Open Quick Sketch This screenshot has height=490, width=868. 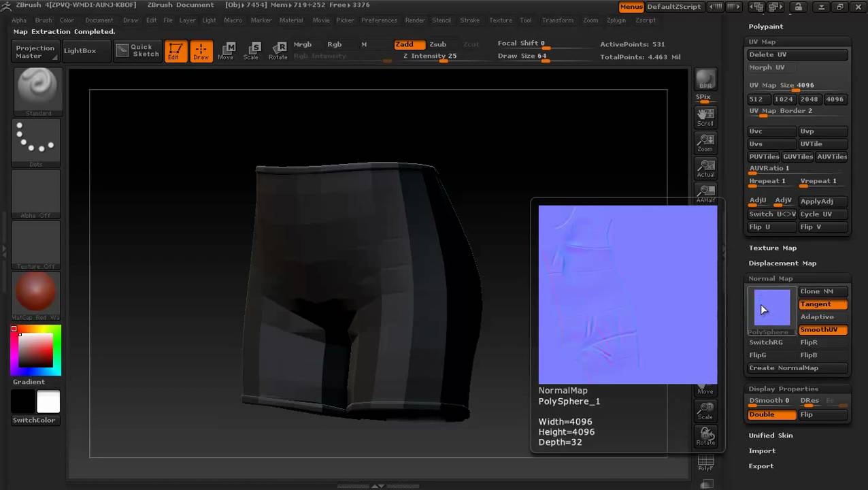[137, 50]
